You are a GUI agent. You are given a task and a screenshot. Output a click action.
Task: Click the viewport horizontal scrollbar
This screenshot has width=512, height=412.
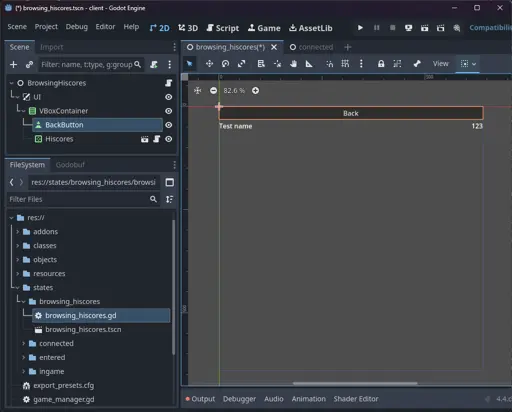tap(355, 383)
